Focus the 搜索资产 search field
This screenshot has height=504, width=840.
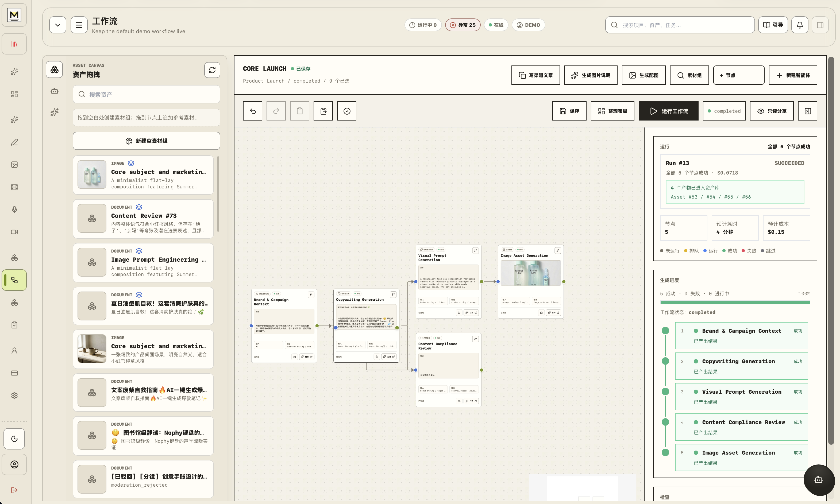tap(147, 94)
